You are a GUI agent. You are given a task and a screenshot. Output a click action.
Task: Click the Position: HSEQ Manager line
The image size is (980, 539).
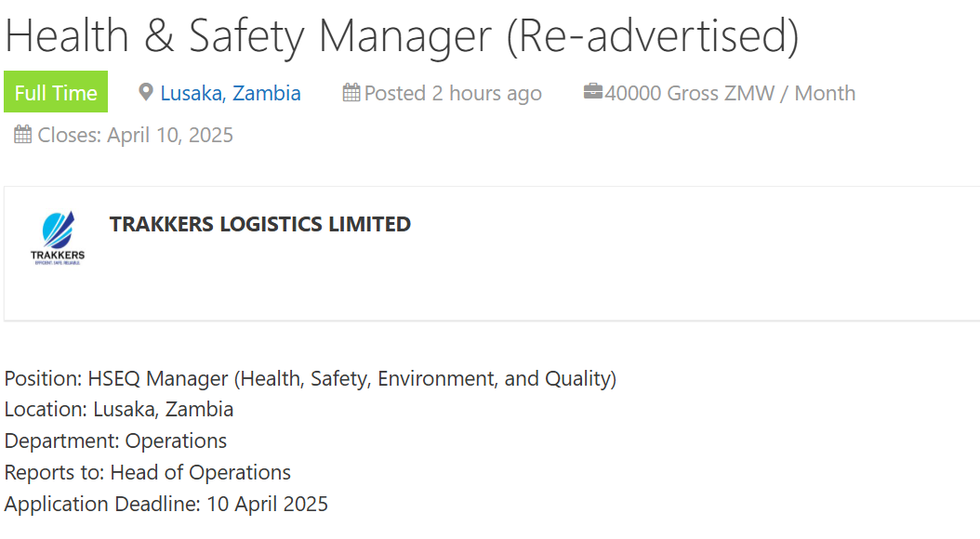point(310,378)
